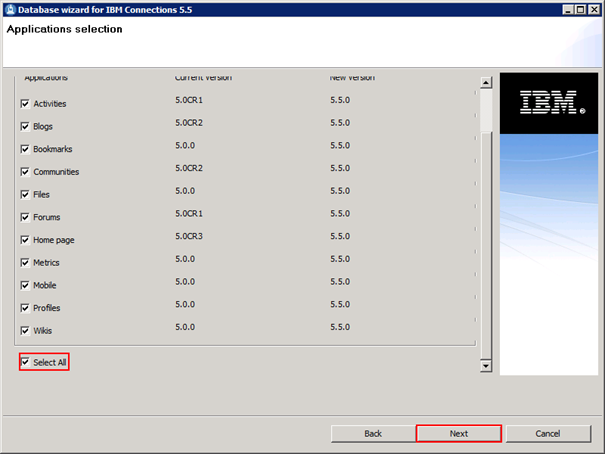Click the Next button

(x=458, y=434)
